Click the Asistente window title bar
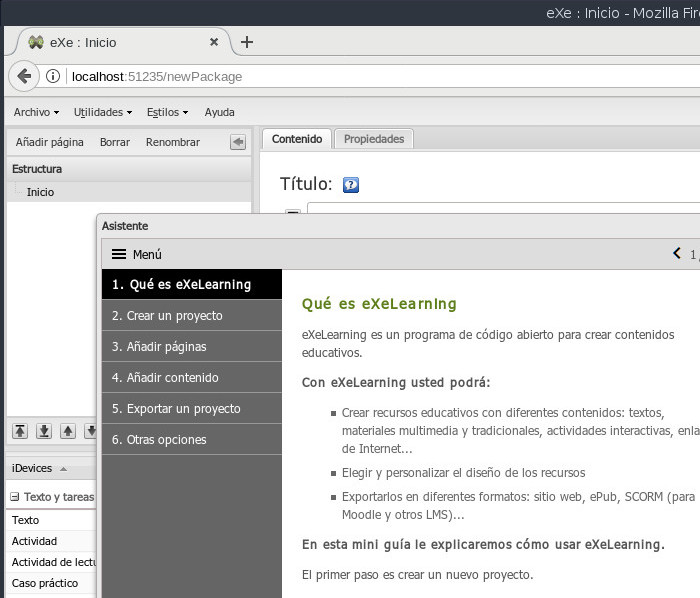The image size is (700, 598). [400, 226]
